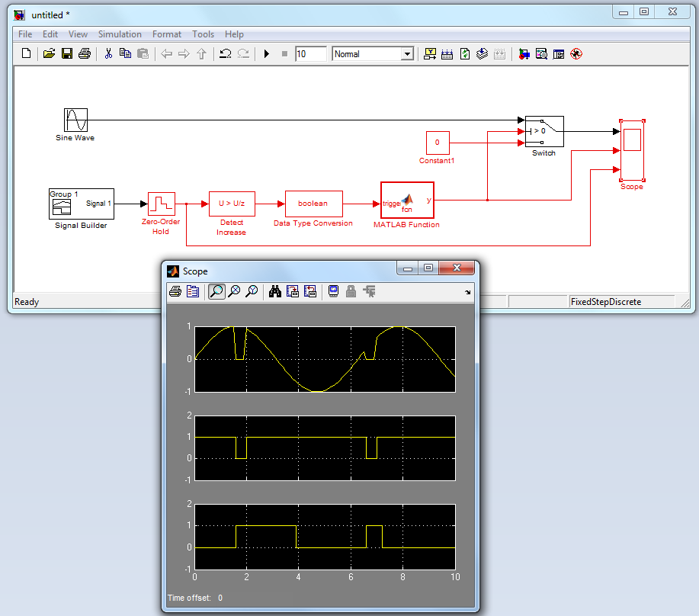This screenshot has height=616, width=699.
Task: Expand the simulation mode Normal dropdown
Action: 406,54
